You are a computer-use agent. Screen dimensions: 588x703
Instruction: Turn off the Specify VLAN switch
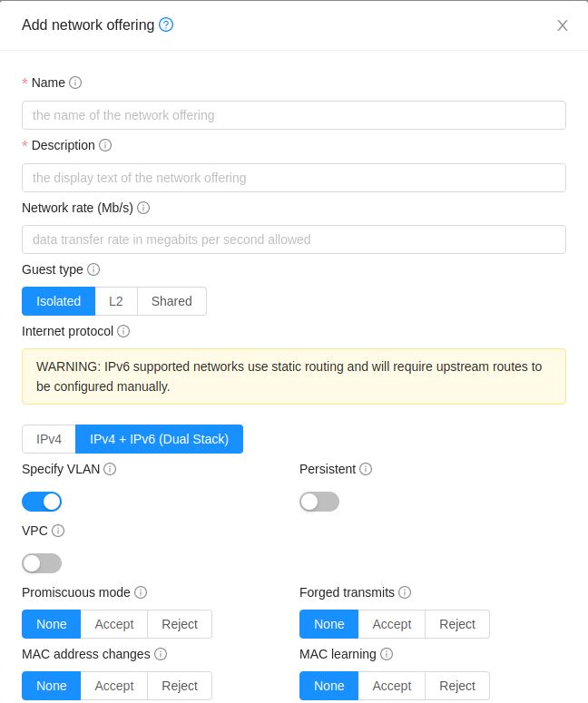click(x=42, y=502)
